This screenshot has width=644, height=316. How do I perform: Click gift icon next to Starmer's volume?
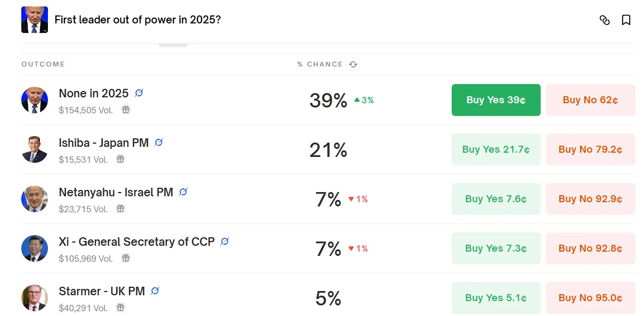click(x=120, y=307)
